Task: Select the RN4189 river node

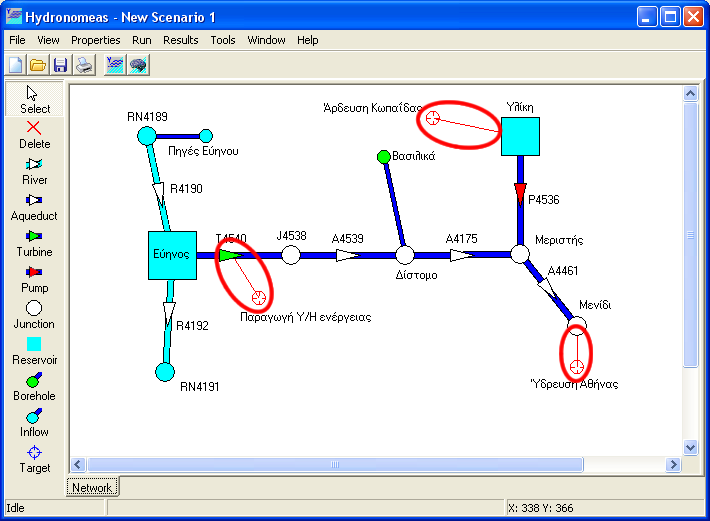Action: pos(147,136)
